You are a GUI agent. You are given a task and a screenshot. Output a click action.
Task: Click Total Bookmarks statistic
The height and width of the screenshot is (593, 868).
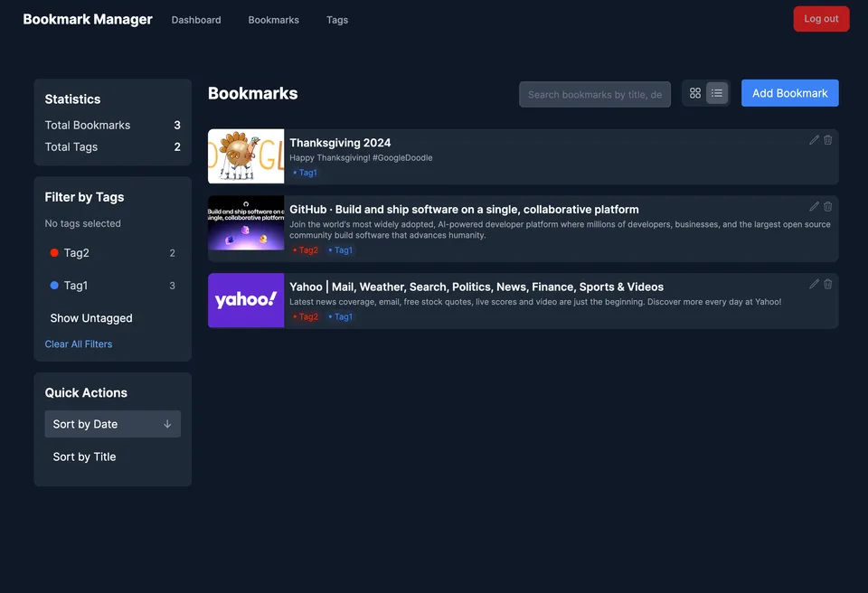point(112,125)
